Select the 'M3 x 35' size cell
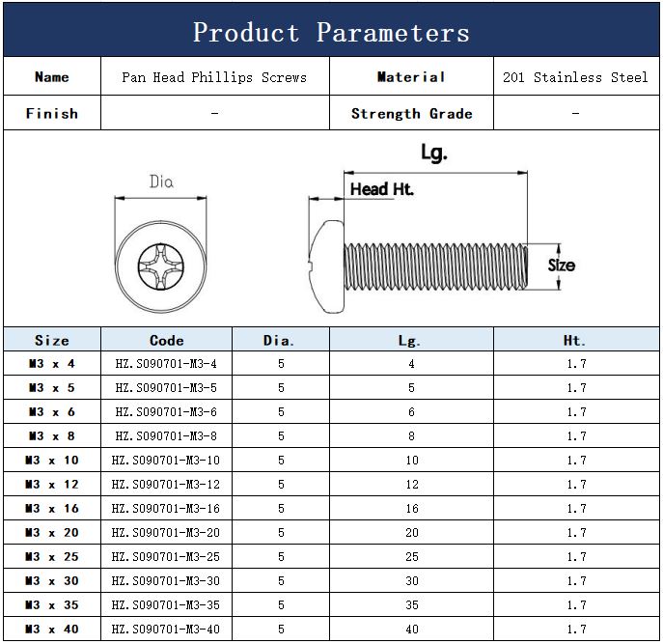Image resolution: width=663 pixels, height=644 pixels. pos(52,605)
